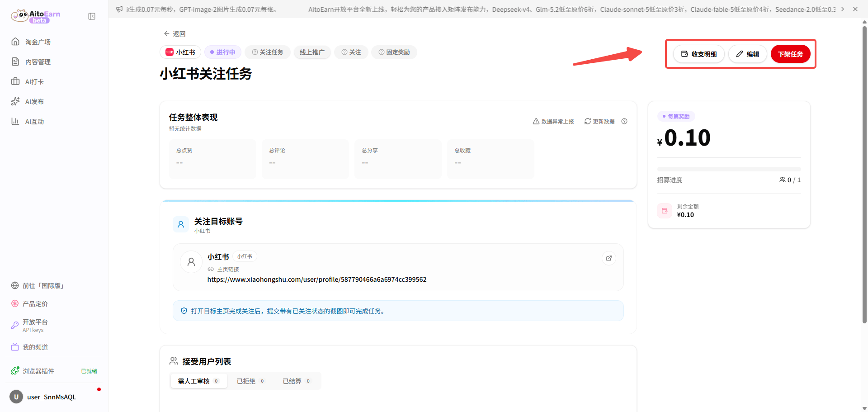Open 内容管理 in sidebar
Screen dimensions: 868x412
coord(54,62)
